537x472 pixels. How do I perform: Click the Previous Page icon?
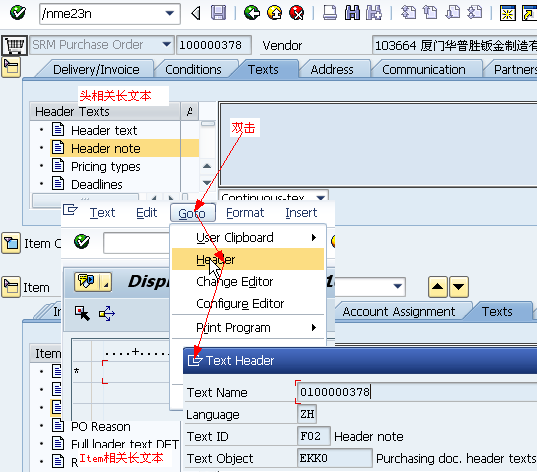click(430, 13)
